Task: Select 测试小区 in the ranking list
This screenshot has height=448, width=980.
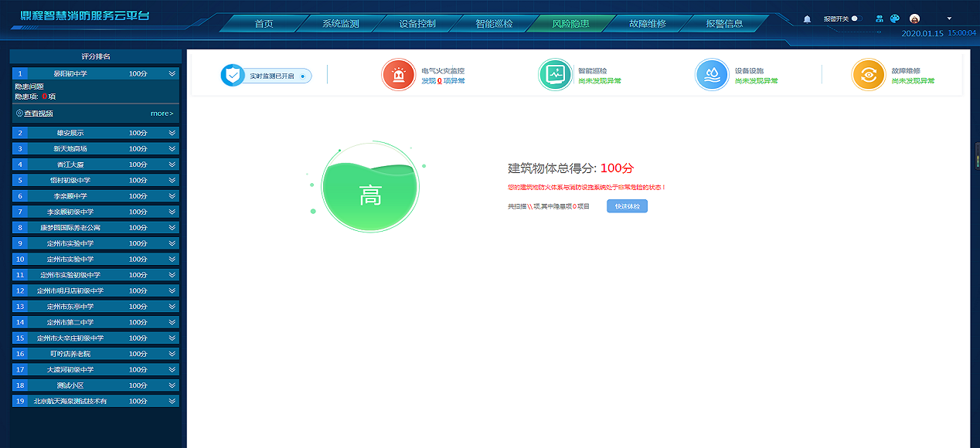Action: [70, 385]
